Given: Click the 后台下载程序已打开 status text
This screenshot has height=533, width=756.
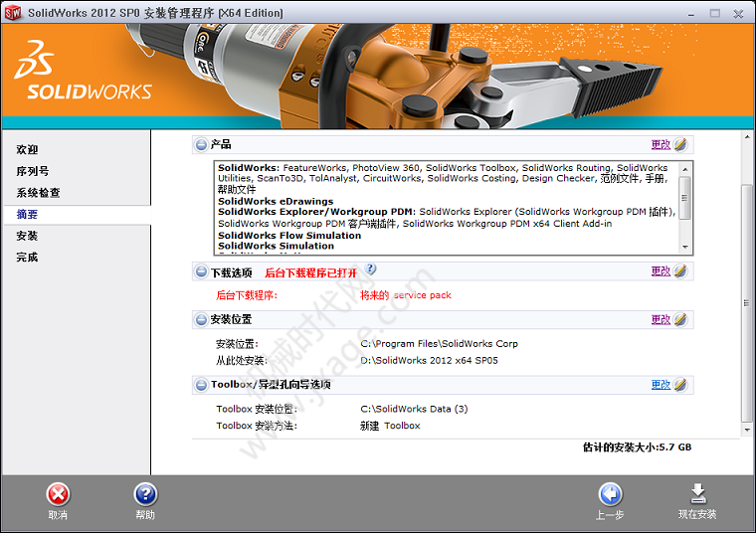Looking at the screenshot, I should pyautogui.click(x=311, y=273).
